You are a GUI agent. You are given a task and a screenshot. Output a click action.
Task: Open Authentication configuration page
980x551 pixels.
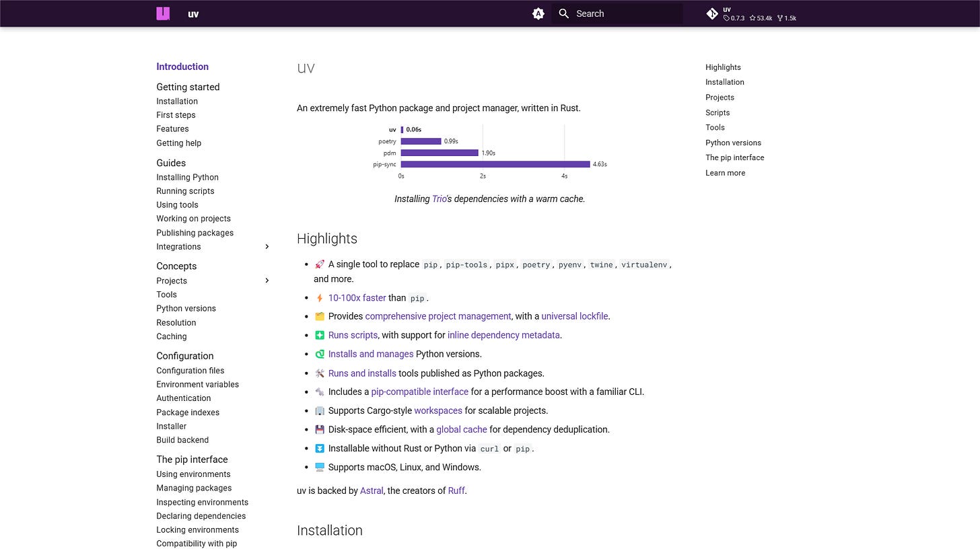tap(183, 398)
